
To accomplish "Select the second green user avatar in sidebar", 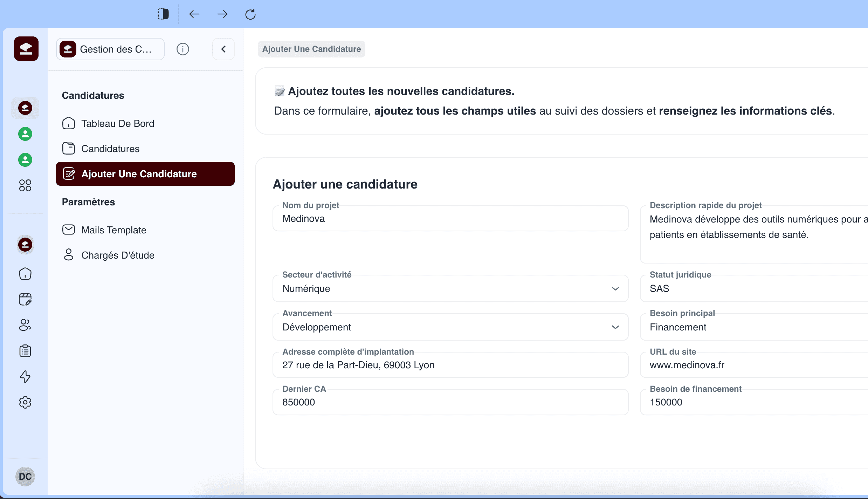I will [25, 160].
